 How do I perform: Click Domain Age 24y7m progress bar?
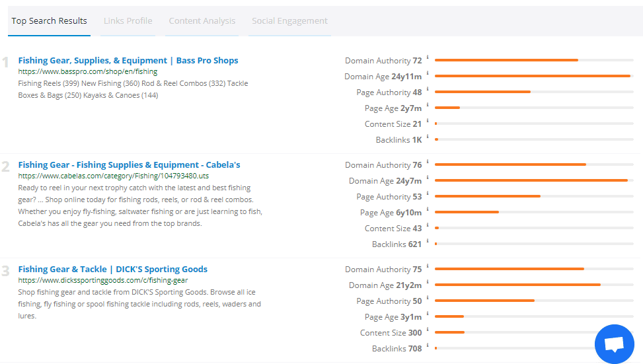point(534,180)
